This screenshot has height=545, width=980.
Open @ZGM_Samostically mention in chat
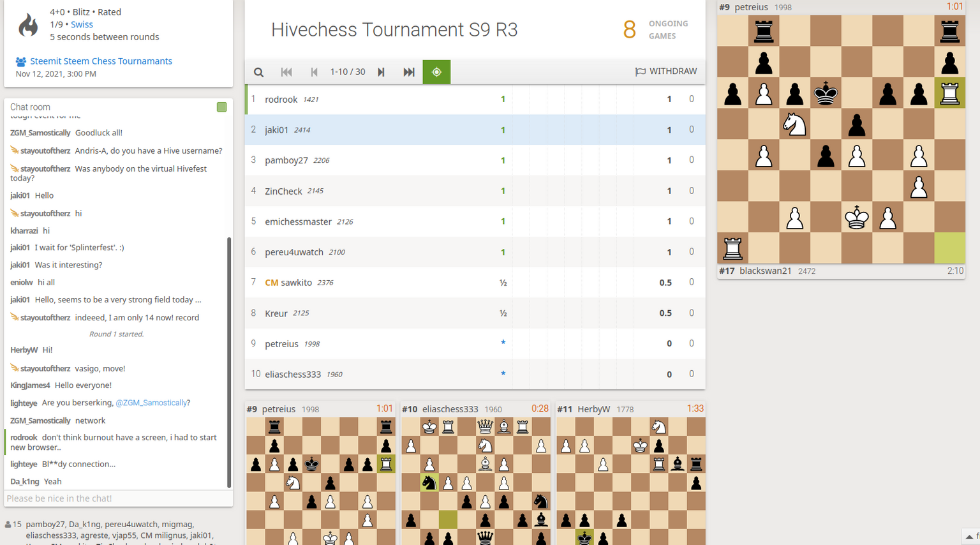(x=151, y=403)
